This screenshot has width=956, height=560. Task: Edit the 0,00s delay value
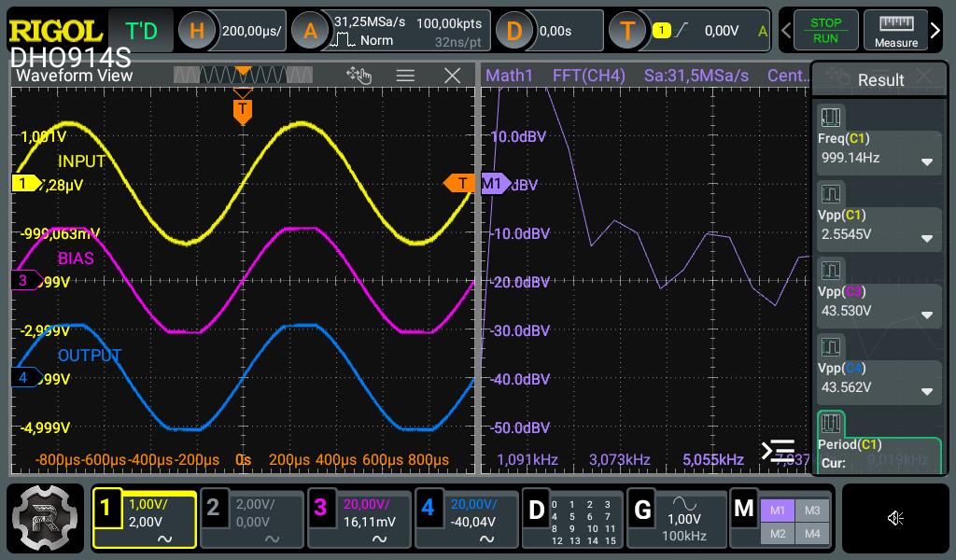[x=555, y=31]
